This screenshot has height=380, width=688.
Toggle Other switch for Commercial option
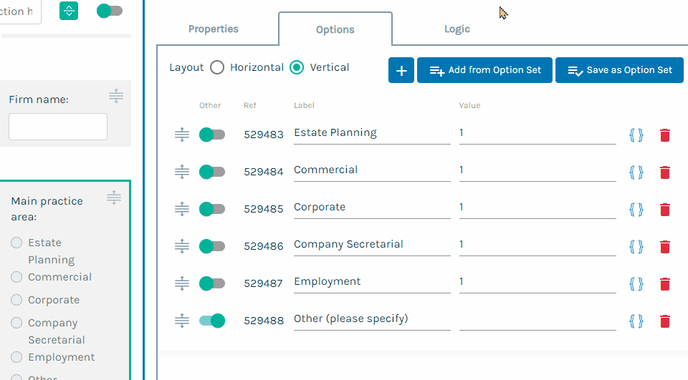pyautogui.click(x=212, y=172)
